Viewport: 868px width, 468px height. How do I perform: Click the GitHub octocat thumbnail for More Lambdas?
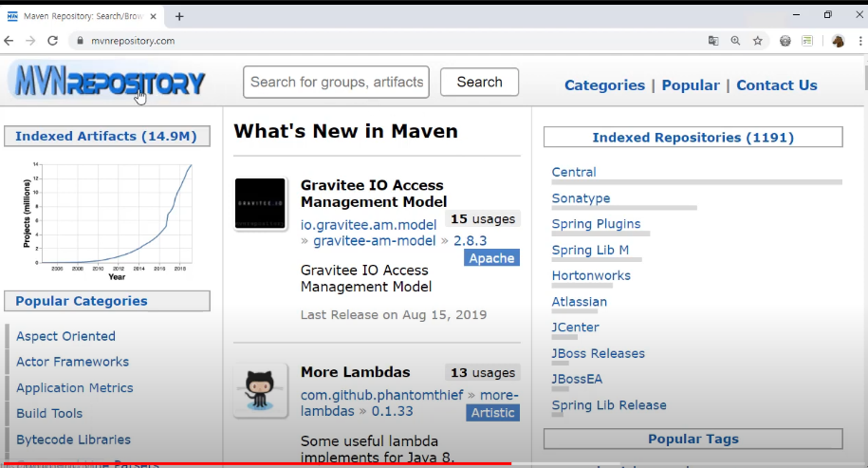(260, 391)
